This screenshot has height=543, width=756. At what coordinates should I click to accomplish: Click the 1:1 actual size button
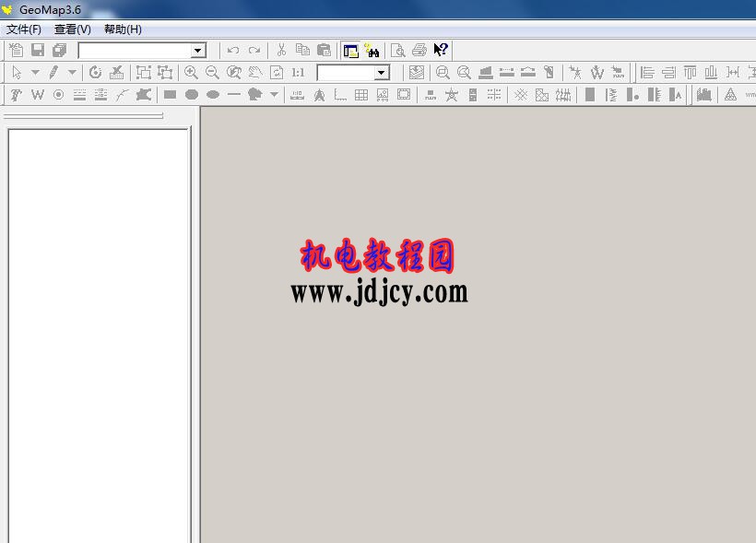pos(298,72)
